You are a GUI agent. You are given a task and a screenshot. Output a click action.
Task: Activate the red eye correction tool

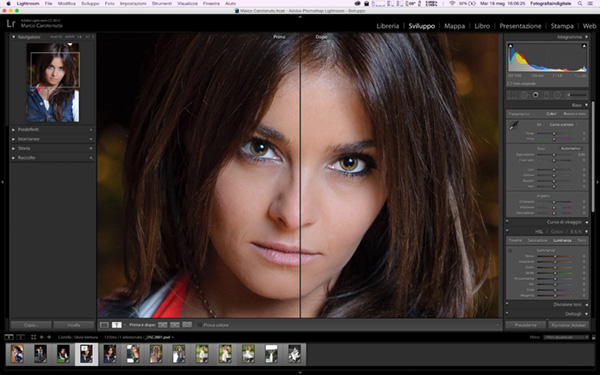point(535,95)
